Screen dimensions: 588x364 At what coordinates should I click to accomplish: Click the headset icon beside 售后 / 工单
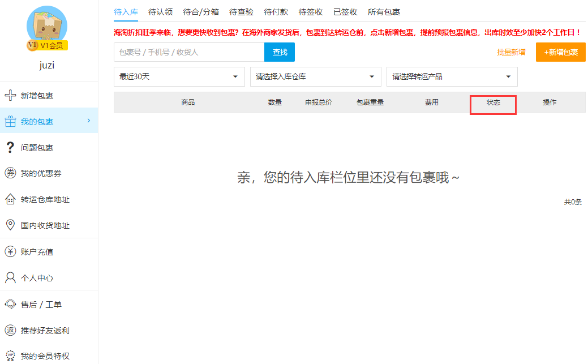10,304
